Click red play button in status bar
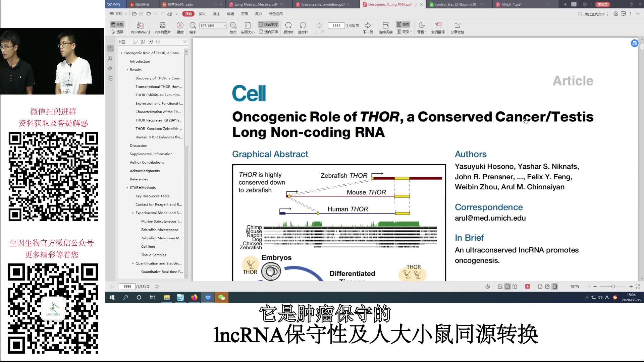Screen dimensions: 644x362 [528, 287]
